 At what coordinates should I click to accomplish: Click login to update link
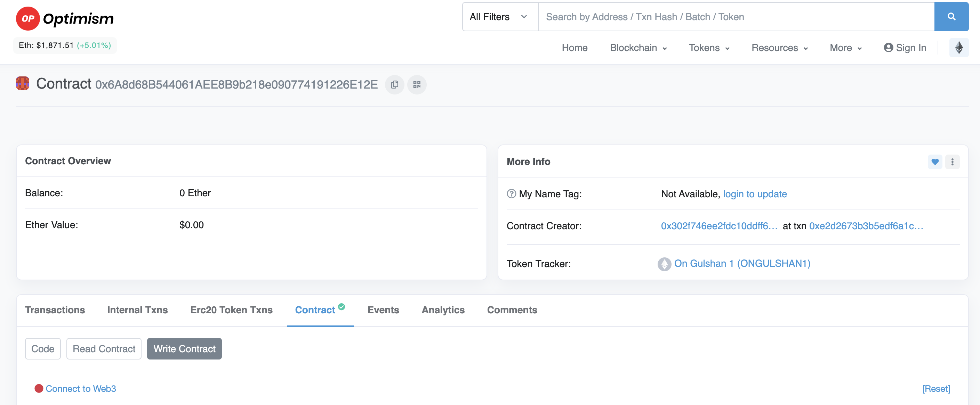[x=755, y=194]
